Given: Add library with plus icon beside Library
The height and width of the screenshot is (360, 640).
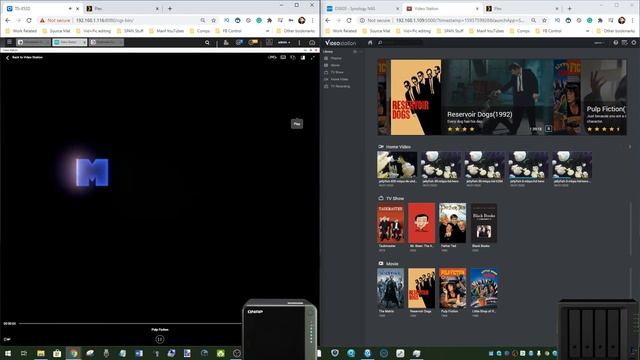Looking at the screenshot, I should tap(355, 52).
